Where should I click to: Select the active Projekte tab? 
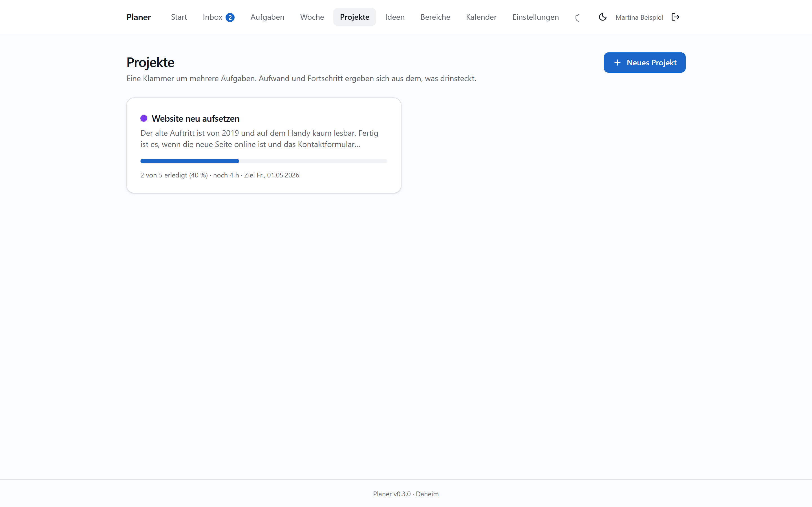(x=355, y=17)
